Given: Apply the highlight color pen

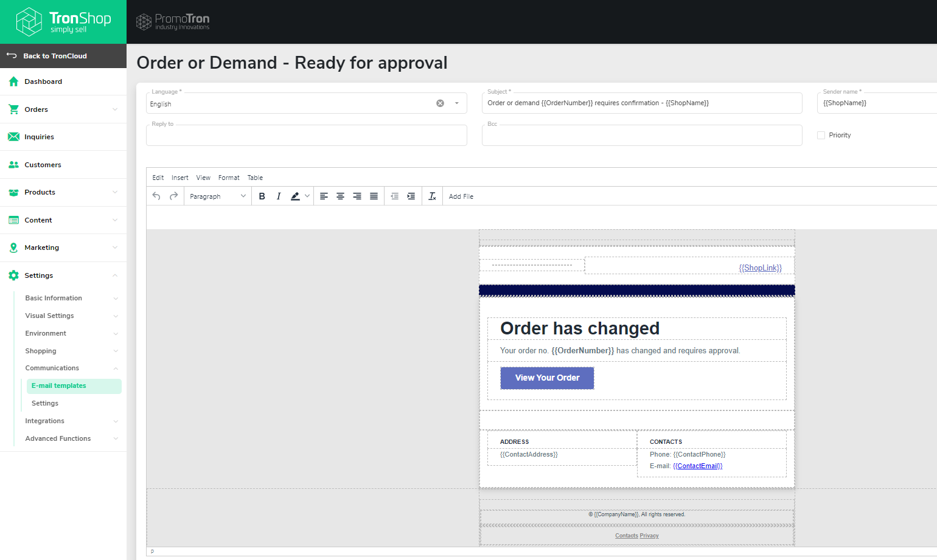Looking at the screenshot, I should click(295, 196).
